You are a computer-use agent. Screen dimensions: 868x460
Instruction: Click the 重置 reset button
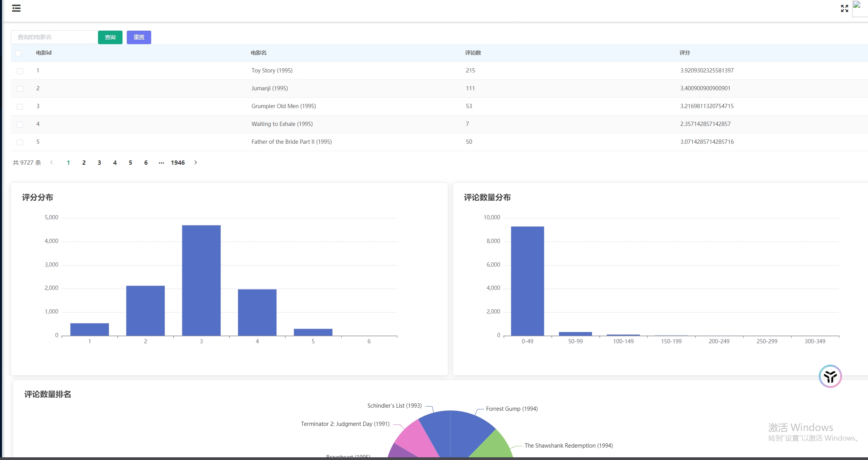(x=139, y=37)
